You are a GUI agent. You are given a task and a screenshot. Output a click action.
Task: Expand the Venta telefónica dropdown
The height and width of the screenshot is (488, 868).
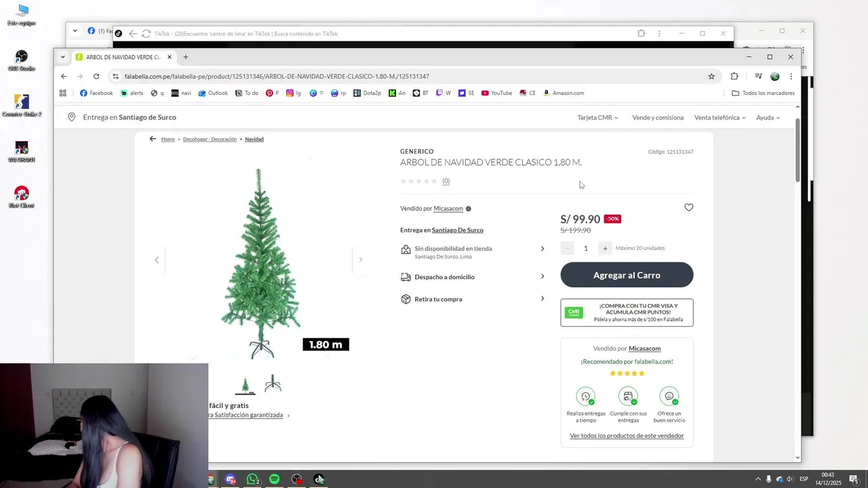click(x=719, y=117)
